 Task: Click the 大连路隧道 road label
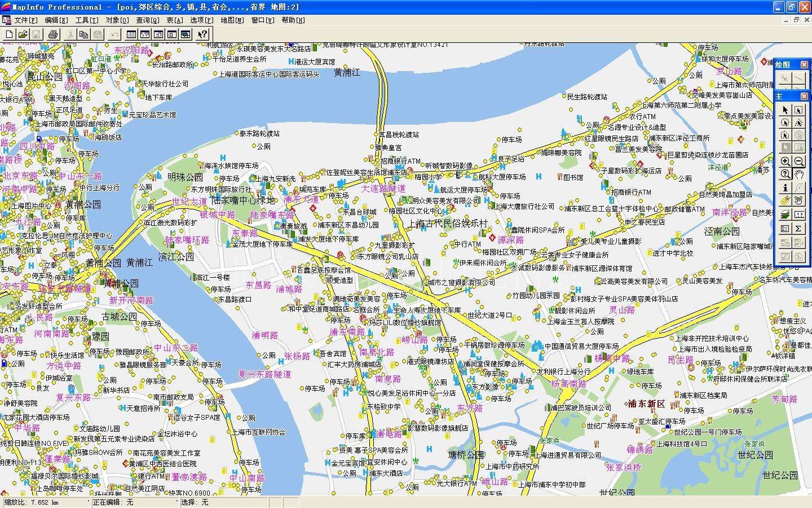(383, 188)
